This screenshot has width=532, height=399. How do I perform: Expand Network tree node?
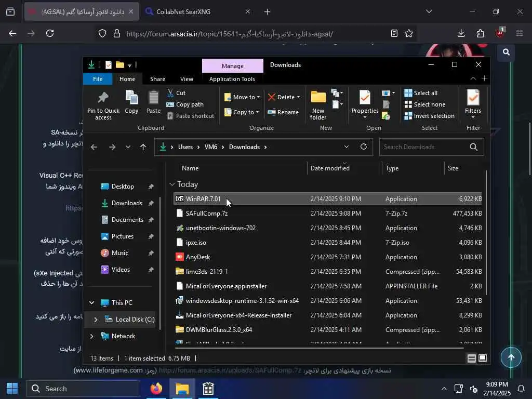[91, 336]
